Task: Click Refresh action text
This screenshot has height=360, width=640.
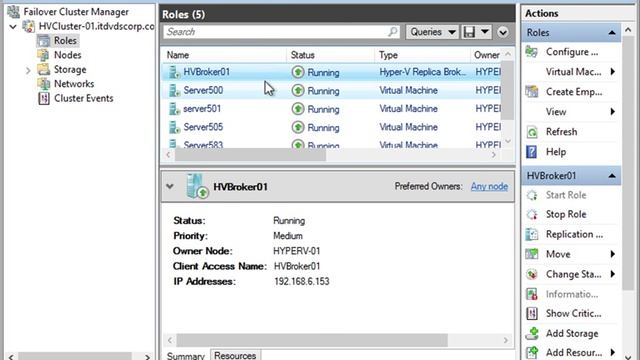Action: [561, 132]
